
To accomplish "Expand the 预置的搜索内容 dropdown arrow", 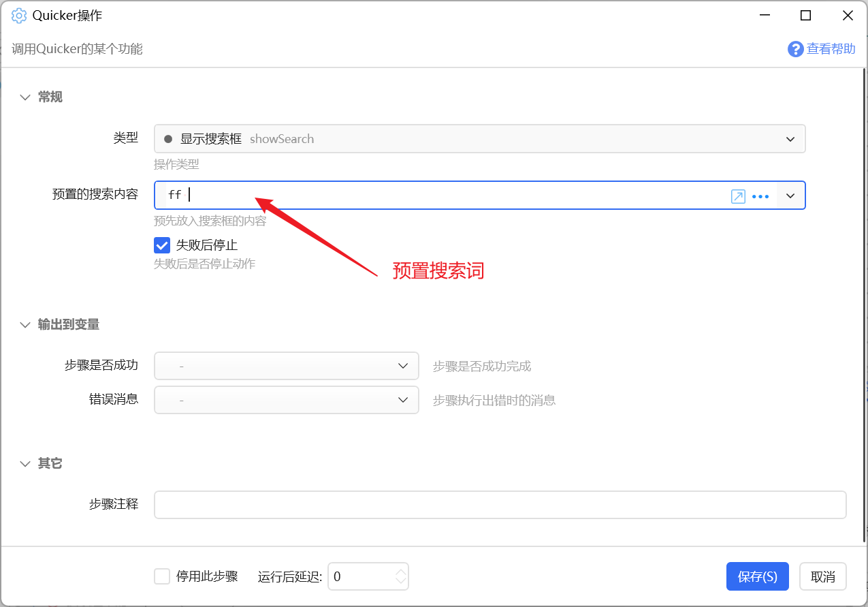I will click(790, 196).
